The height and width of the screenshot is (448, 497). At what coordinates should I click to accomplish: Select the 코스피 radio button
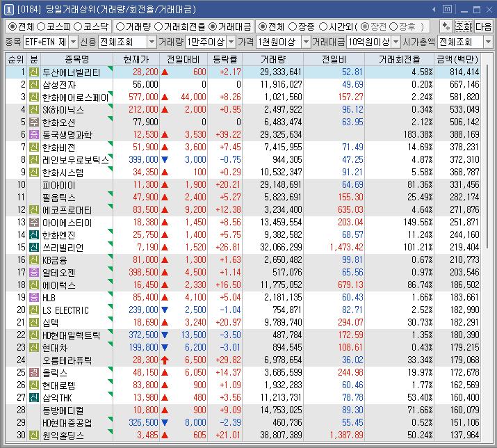pyautogui.click(x=41, y=26)
